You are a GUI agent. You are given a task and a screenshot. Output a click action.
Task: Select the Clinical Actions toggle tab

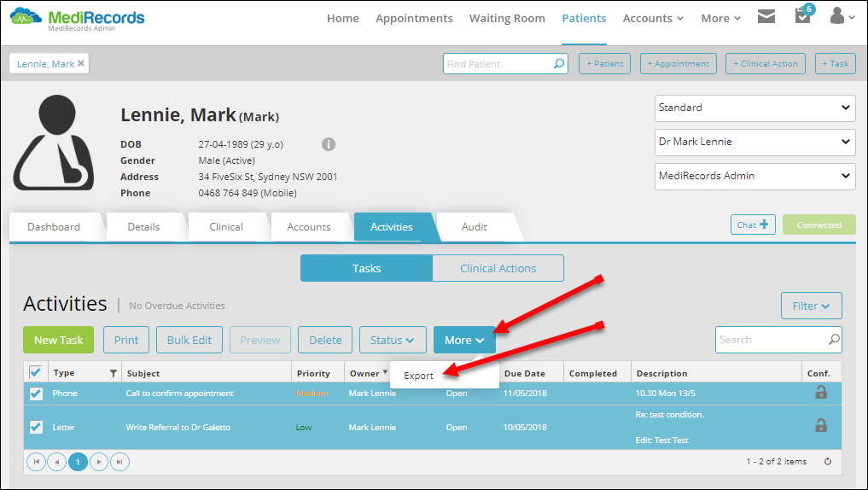(498, 268)
